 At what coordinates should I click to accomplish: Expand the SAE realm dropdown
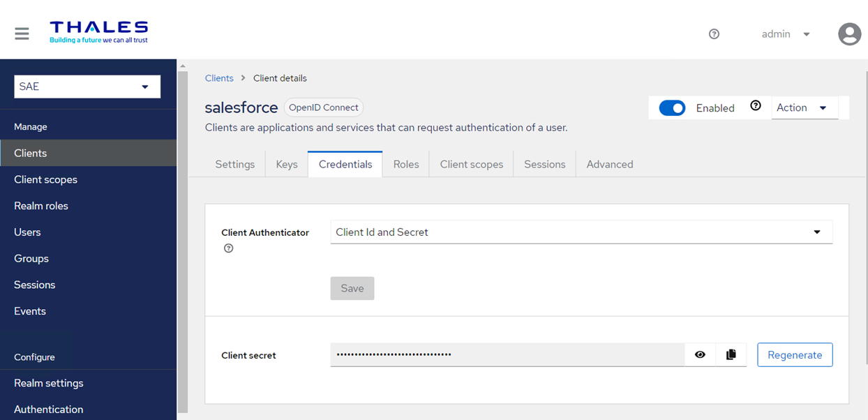point(87,87)
